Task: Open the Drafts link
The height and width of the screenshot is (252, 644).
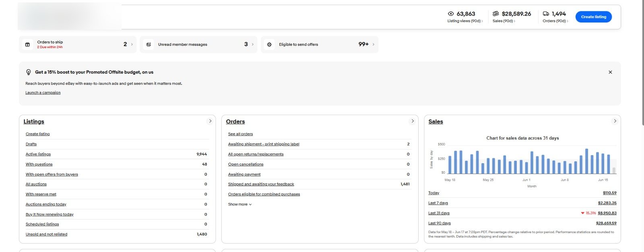Action: [x=31, y=144]
